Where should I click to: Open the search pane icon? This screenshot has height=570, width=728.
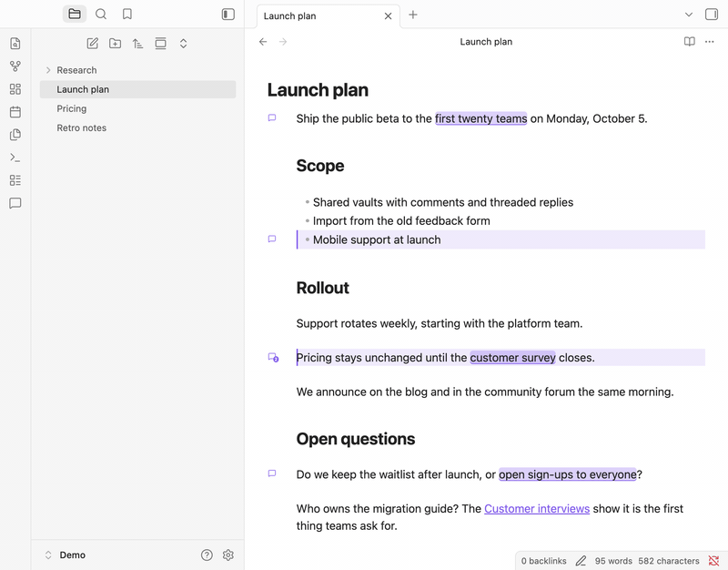click(x=101, y=15)
